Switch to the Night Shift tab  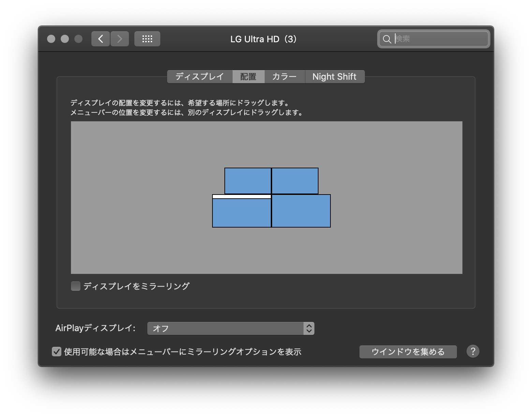(x=335, y=76)
